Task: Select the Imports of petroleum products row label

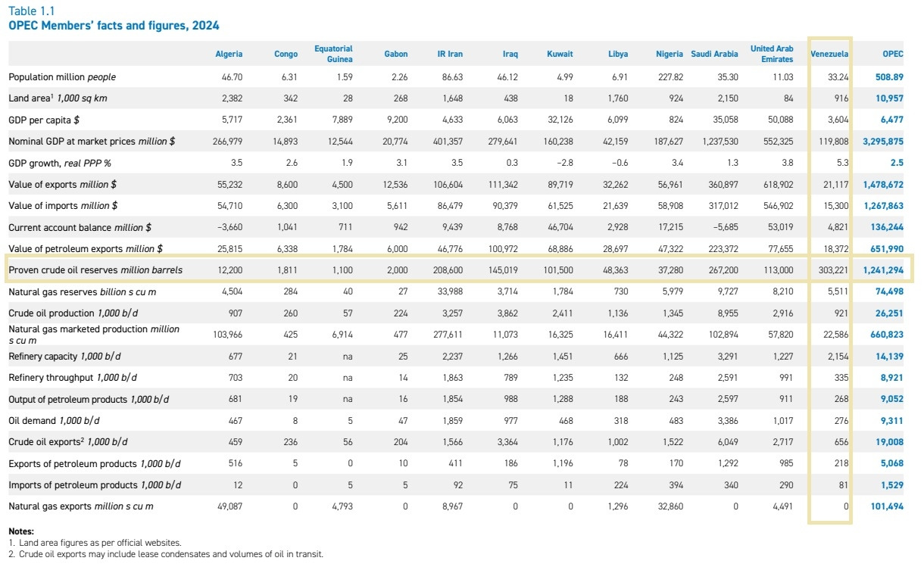Action: [95, 484]
